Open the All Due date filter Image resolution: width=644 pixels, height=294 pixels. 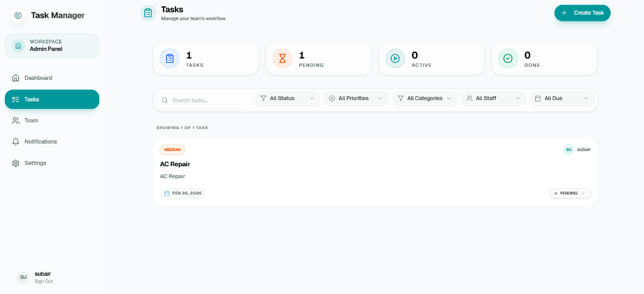(x=562, y=99)
